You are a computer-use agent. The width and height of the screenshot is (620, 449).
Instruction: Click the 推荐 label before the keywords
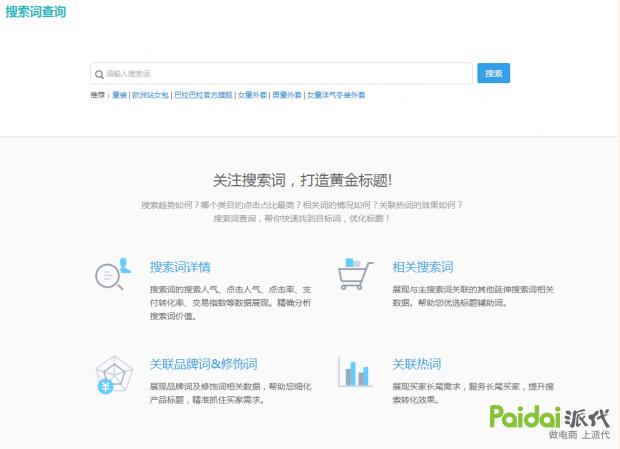click(98, 95)
